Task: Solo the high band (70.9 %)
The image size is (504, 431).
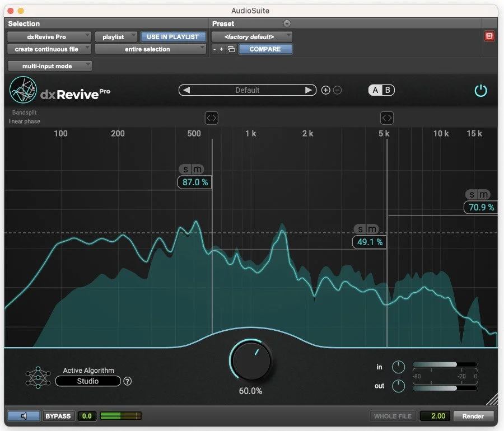Action: [x=472, y=194]
